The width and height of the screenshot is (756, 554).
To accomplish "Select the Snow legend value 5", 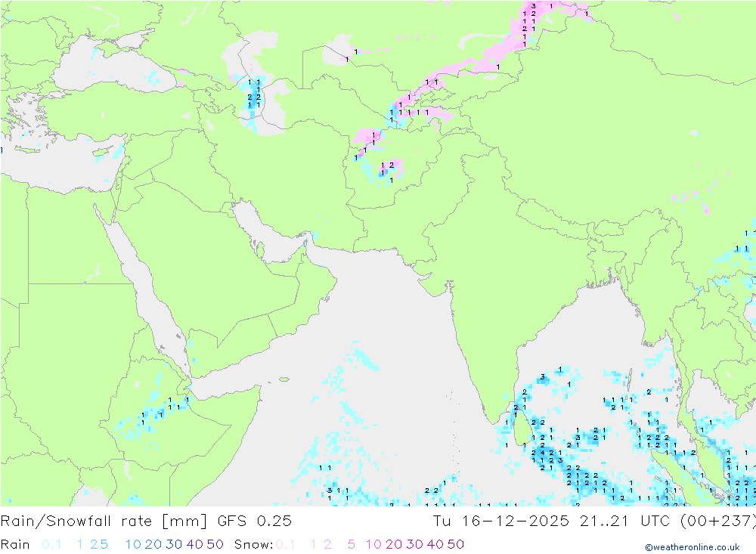I will [352, 544].
